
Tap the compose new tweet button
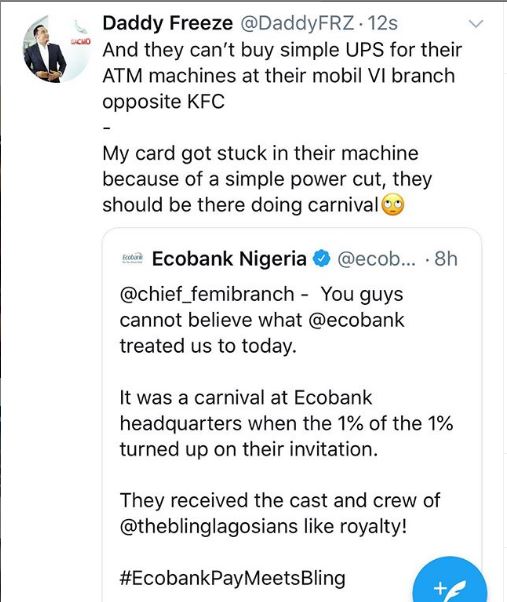point(450,582)
